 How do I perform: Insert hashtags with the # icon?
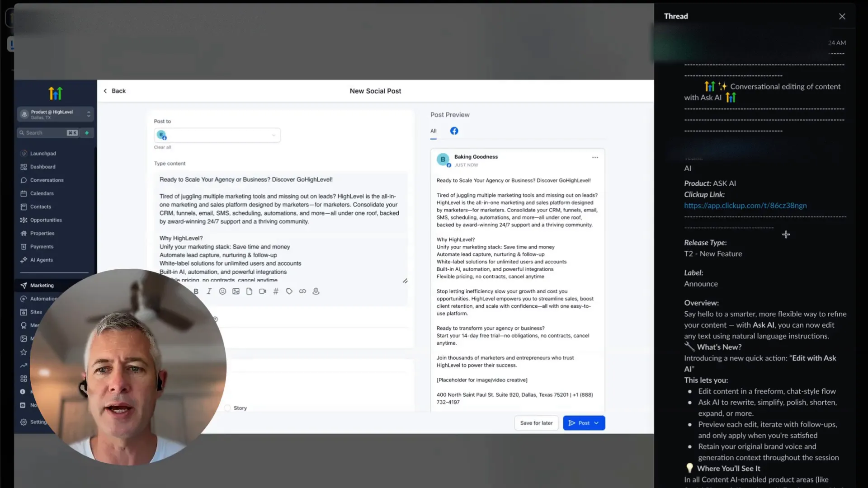point(276,291)
